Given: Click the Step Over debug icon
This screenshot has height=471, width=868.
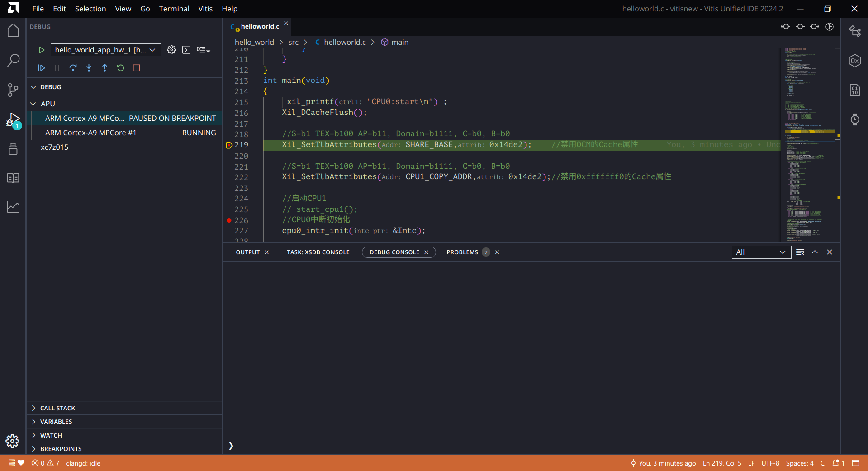Looking at the screenshot, I should click(73, 68).
